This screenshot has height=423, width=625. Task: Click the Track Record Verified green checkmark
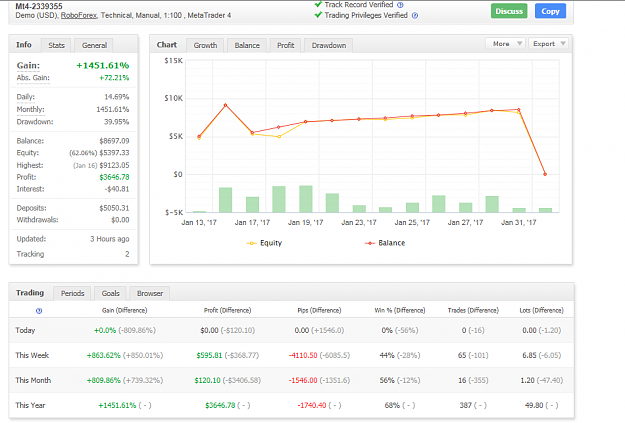(318, 4)
